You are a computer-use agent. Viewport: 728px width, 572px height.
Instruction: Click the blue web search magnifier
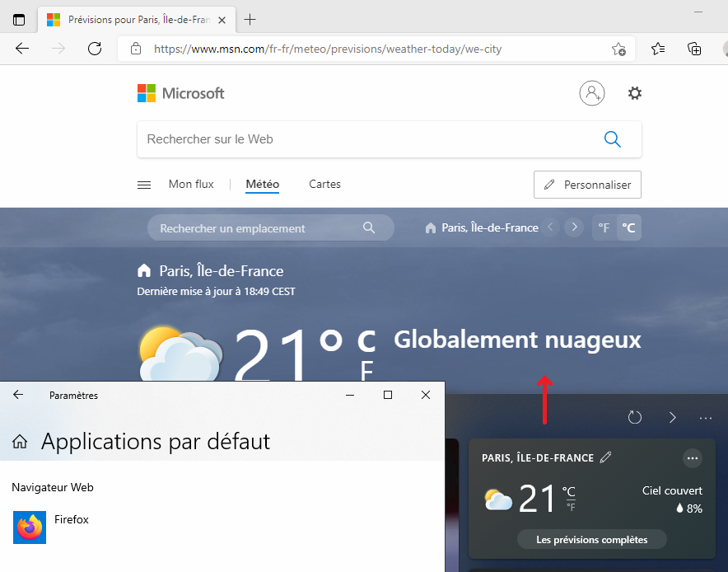coord(613,139)
